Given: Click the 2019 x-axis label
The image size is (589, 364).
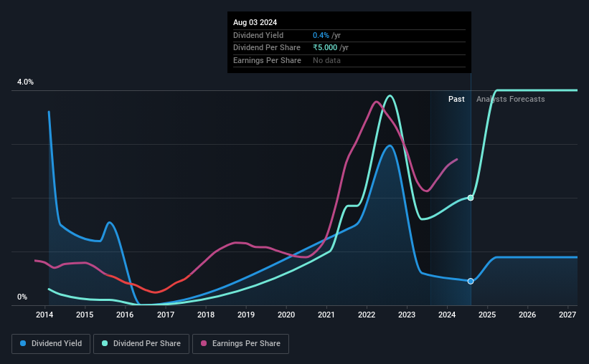Looking at the screenshot, I should 246,315.
